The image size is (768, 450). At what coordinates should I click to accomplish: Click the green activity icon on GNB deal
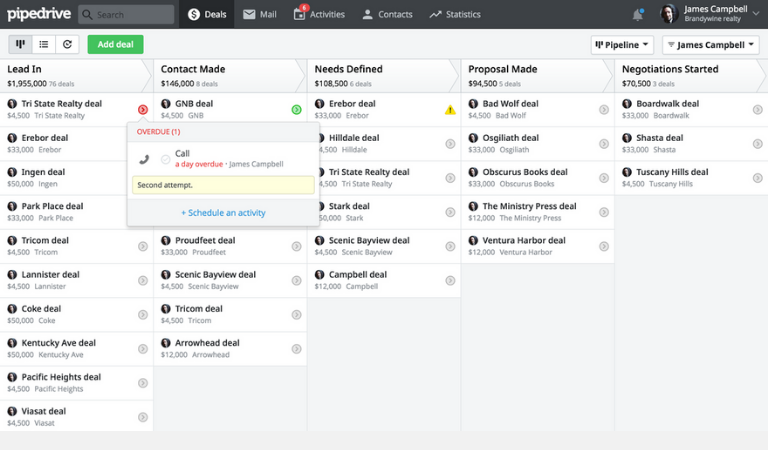(296, 110)
